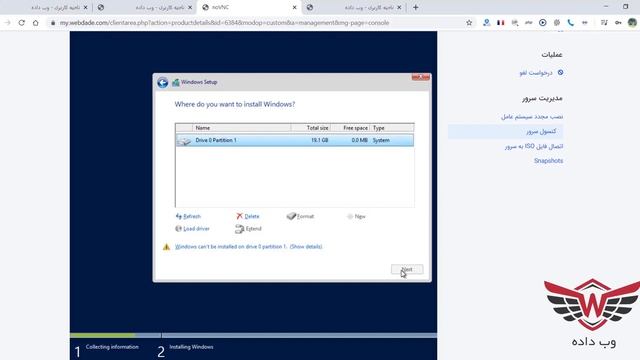Click درخواست لغو cancellation request link
This screenshot has height=360, width=640.
click(536, 73)
